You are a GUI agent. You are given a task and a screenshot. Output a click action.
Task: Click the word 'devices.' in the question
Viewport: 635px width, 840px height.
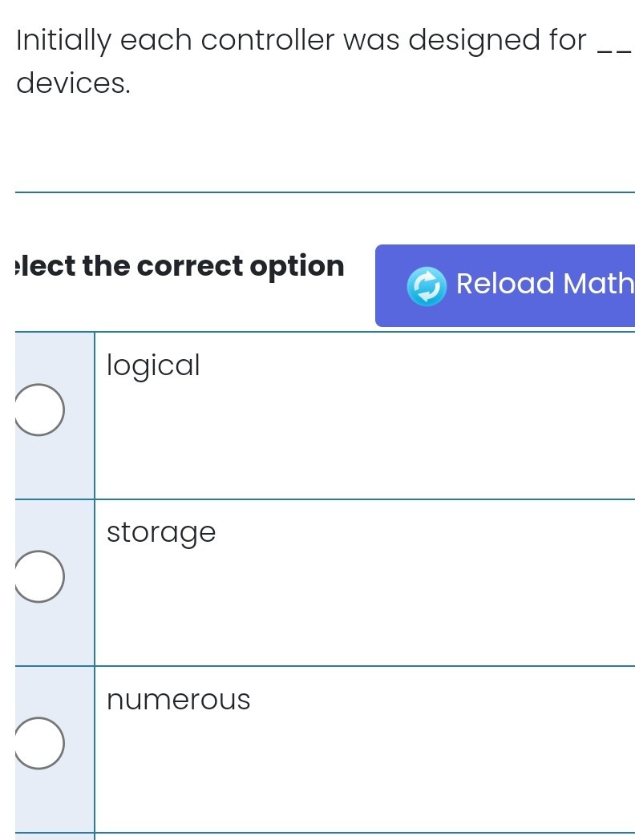(73, 83)
